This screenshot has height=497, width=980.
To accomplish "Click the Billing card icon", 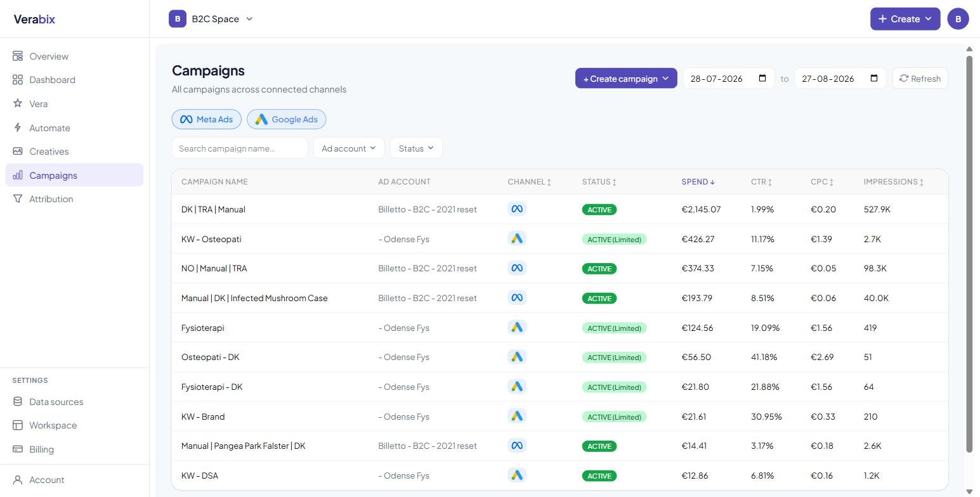I will coord(18,449).
